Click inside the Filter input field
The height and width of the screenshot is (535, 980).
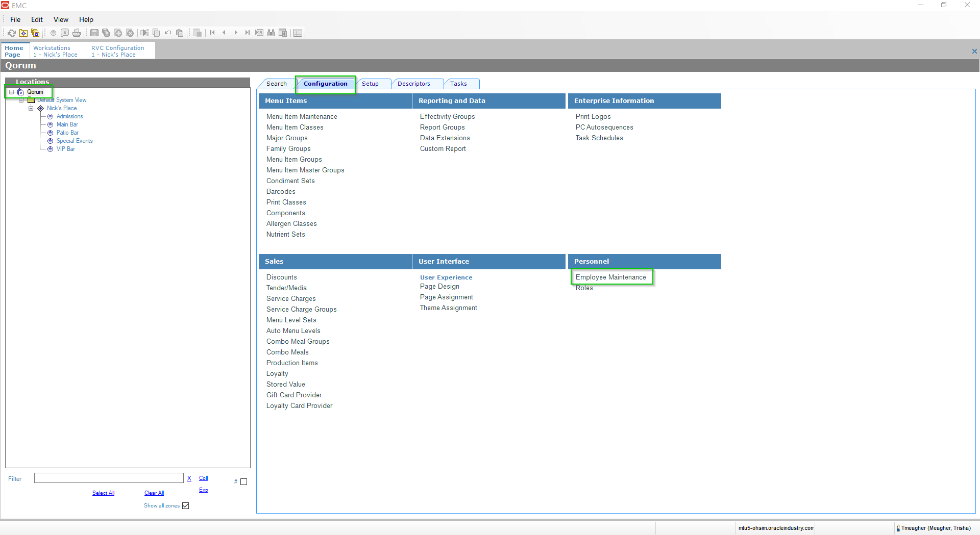coord(109,478)
